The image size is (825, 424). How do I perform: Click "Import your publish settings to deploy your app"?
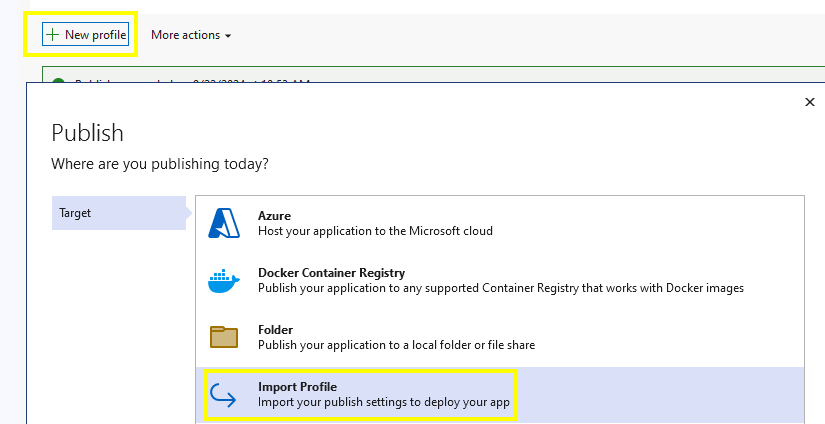(x=384, y=402)
